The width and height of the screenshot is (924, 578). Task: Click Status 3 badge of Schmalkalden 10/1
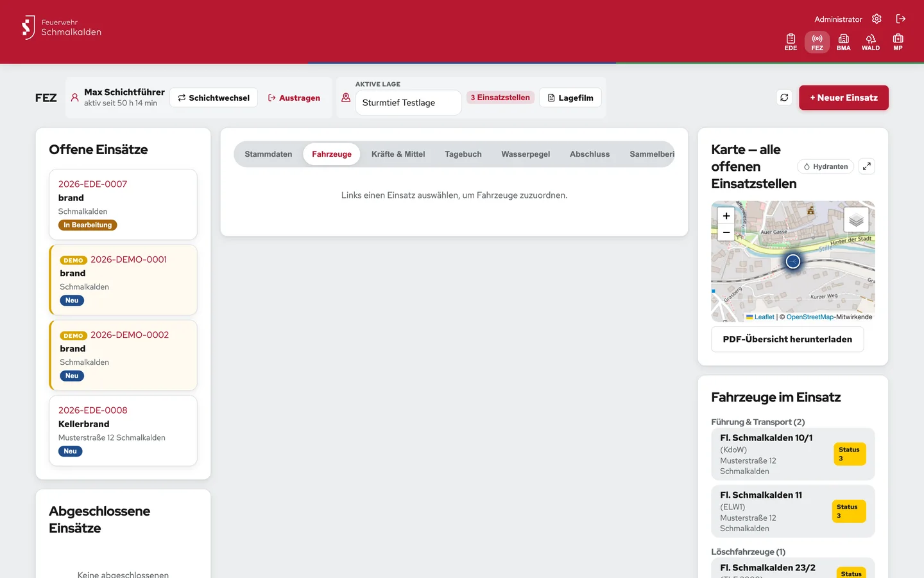point(850,454)
